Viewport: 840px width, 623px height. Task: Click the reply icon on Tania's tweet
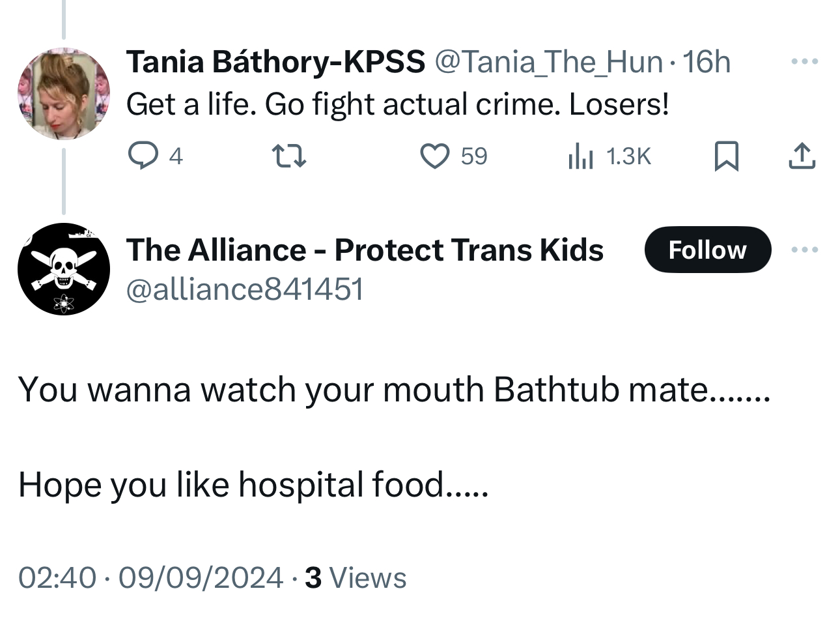click(x=140, y=156)
